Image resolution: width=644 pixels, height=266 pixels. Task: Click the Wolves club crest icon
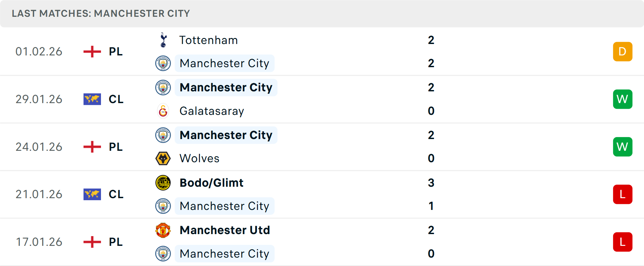[x=163, y=158]
